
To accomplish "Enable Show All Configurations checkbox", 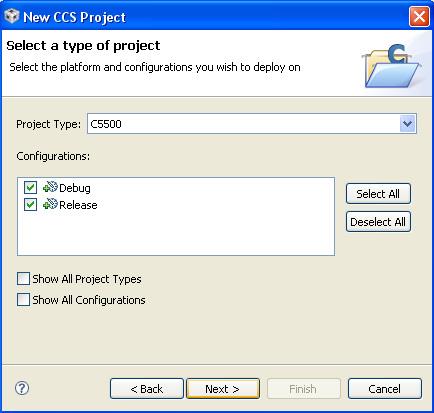I will coord(23,299).
